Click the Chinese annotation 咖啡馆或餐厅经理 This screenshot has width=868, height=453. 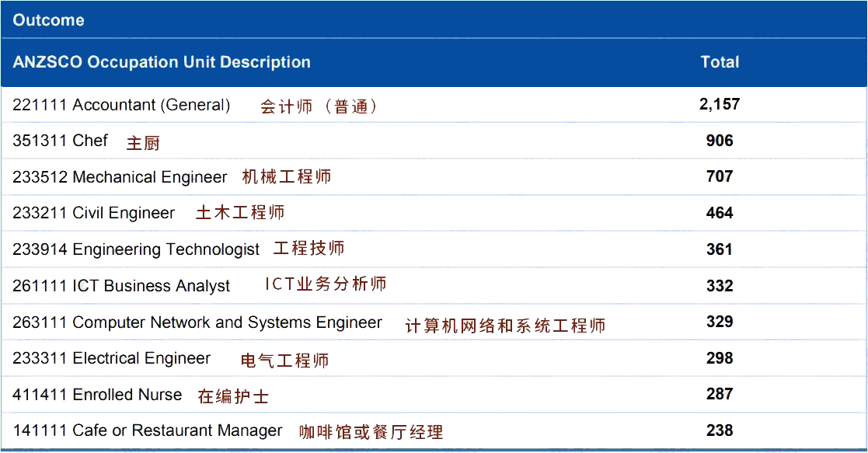click(x=371, y=432)
